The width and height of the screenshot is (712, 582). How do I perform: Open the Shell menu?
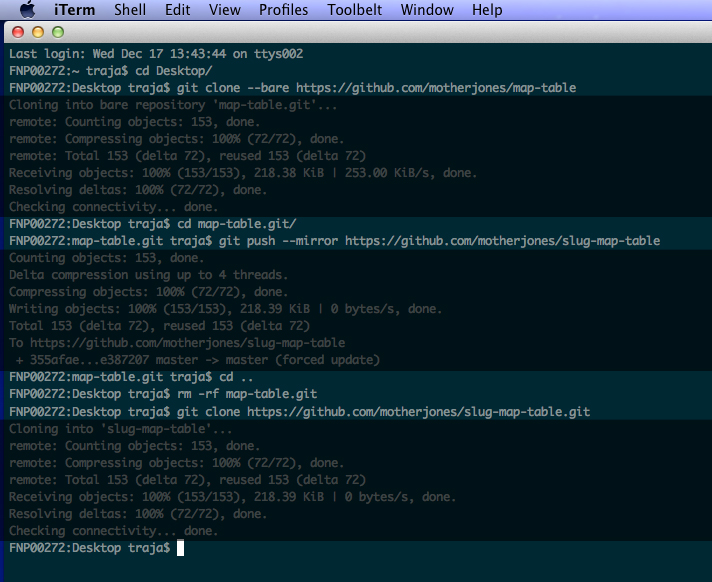[130, 10]
